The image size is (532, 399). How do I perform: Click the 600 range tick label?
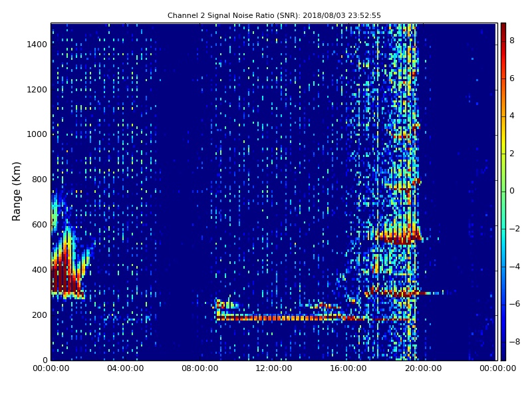(x=39, y=225)
